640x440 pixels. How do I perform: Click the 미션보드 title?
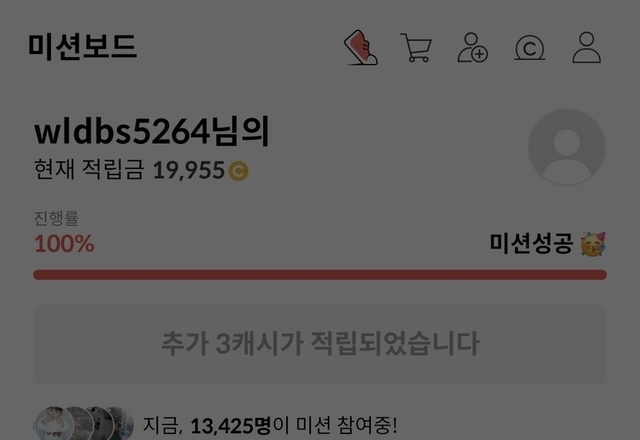pyautogui.click(x=82, y=47)
